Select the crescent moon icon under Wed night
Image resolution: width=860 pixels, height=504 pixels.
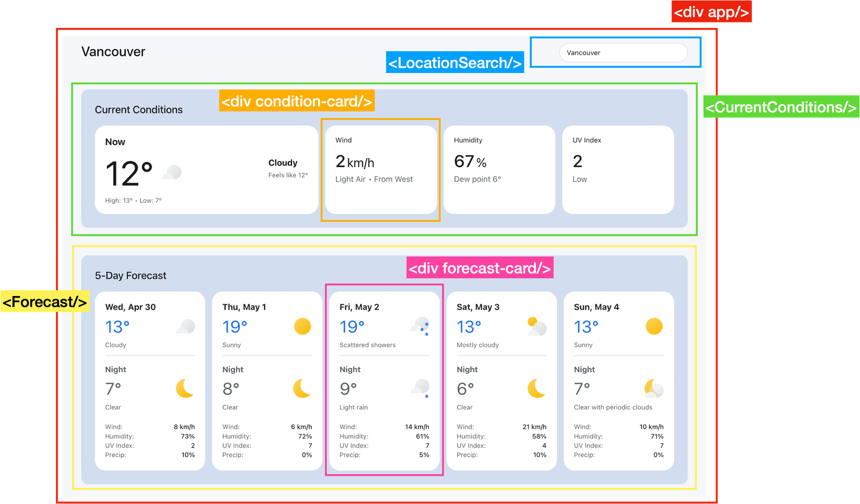[185, 388]
